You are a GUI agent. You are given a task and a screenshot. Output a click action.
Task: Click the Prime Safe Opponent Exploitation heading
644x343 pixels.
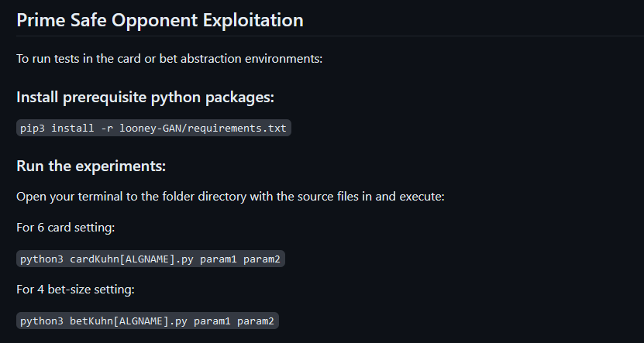point(160,21)
